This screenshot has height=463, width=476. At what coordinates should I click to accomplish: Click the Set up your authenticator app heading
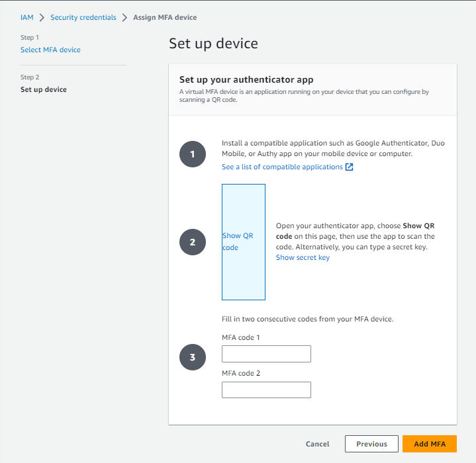point(246,79)
